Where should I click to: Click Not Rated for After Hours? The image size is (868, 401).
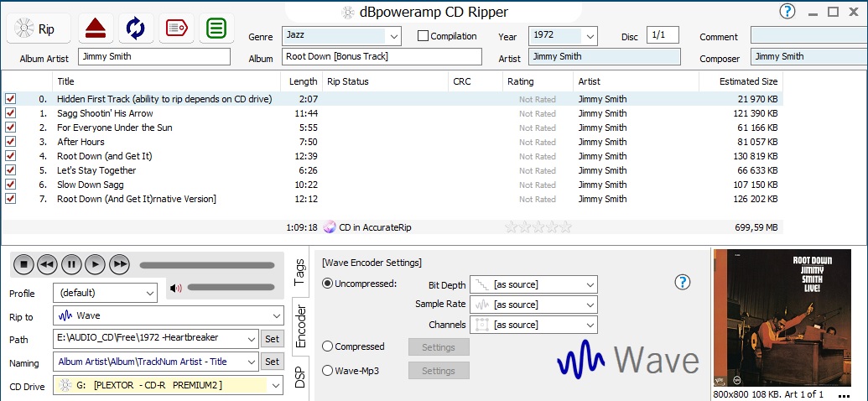[537, 143]
